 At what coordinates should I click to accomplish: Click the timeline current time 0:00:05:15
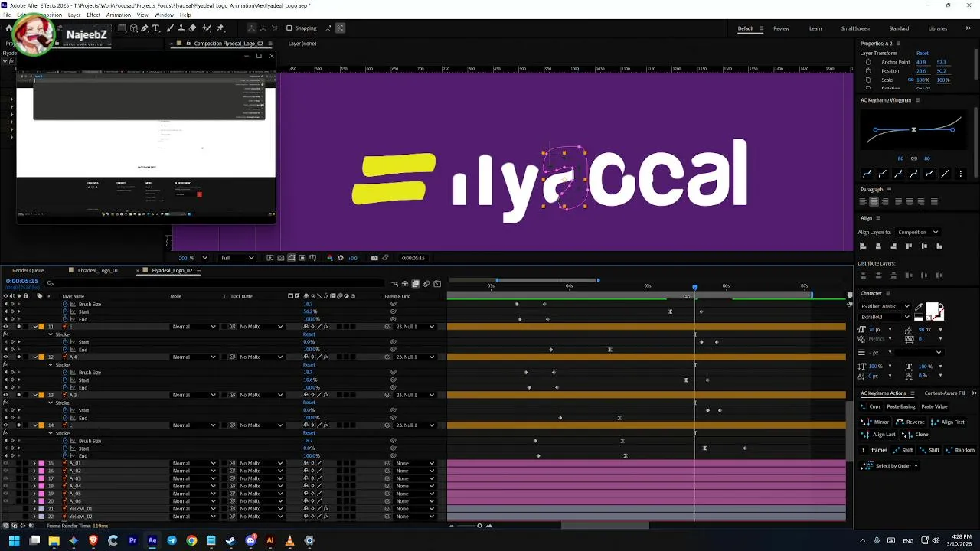pos(22,281)
